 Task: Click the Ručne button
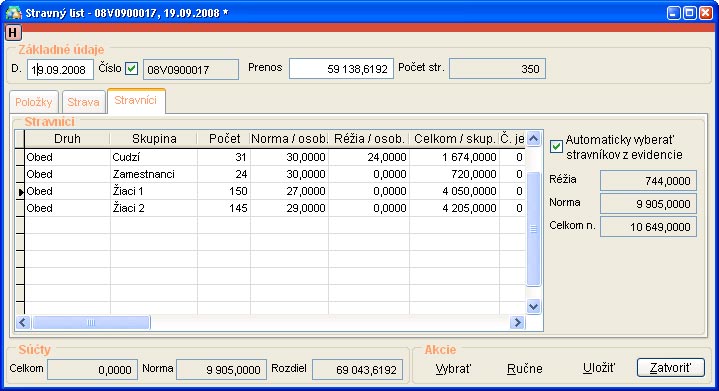click(x=525, y=369)
